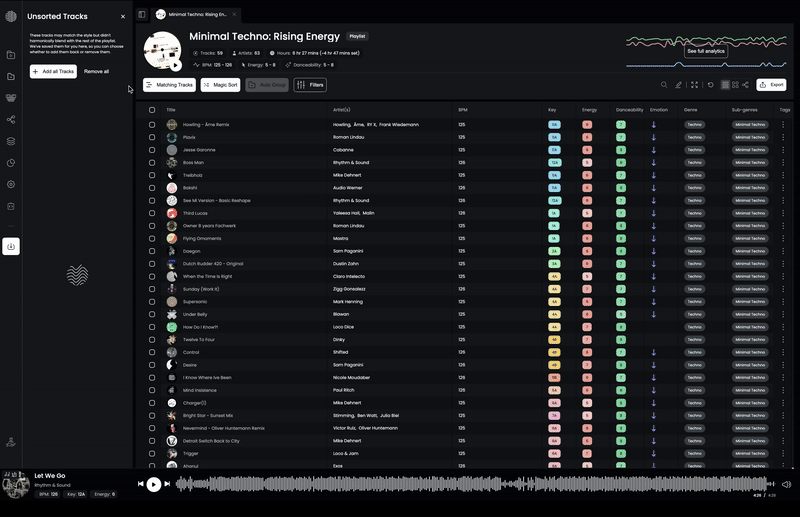The width and height of the screenshot is (800, 517).
Task: Check the box for Howling - Âme Remix
Action: click(152, 125)
